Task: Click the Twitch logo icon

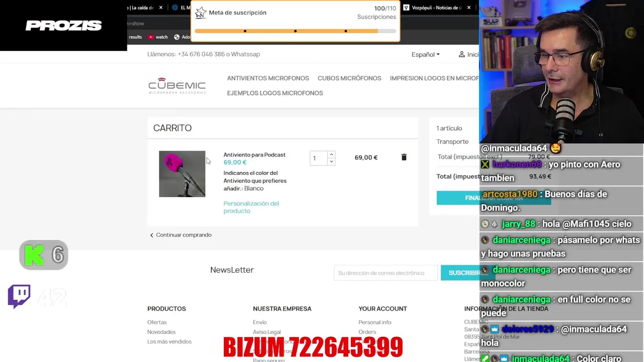Action: [x=19, y=296]
